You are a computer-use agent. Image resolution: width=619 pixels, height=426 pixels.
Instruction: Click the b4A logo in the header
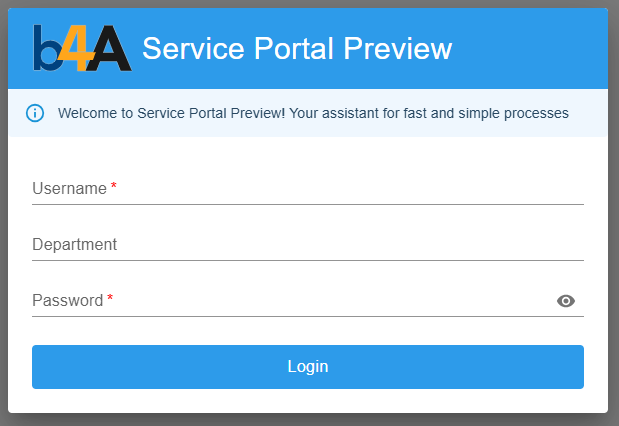coord(81,48)
